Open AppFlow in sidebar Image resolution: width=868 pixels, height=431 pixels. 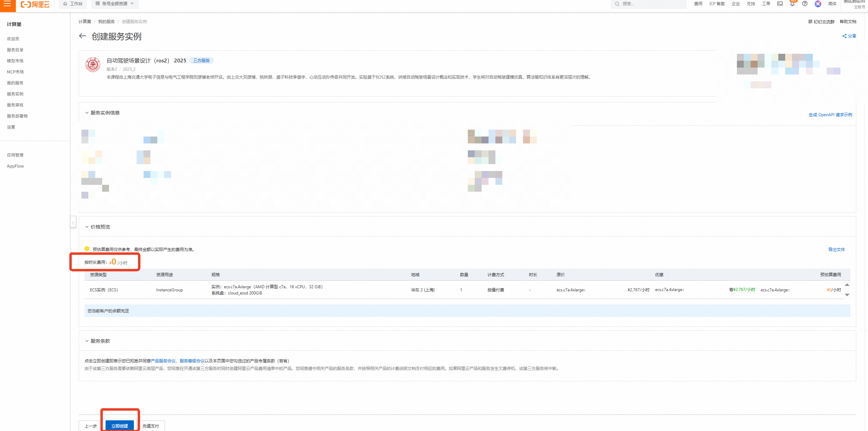(15, 166)
